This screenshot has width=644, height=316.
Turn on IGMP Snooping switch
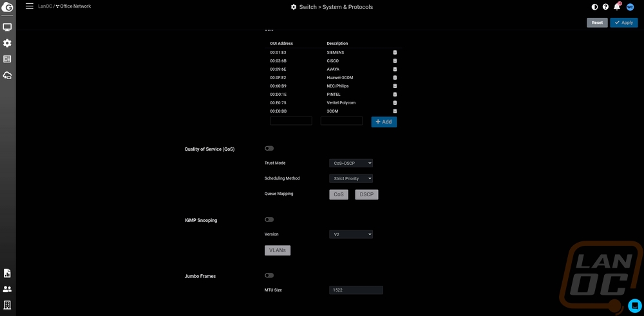269,219
